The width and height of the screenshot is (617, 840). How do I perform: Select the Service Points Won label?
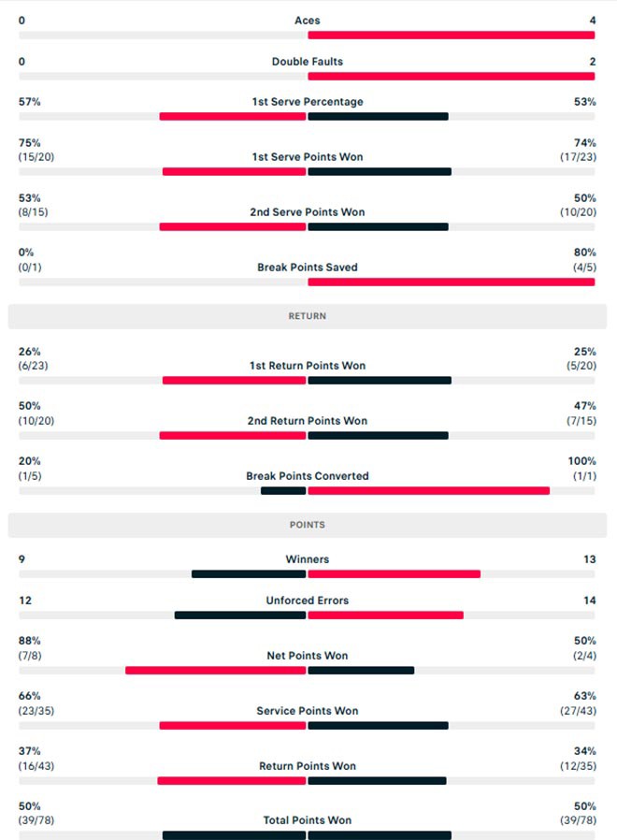(x=308, y=711)
